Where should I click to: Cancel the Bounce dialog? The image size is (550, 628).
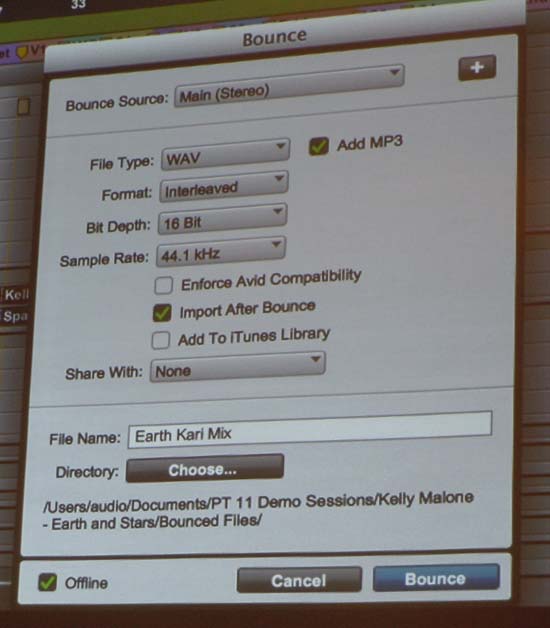pyautogui.click(x=299, y=580)
